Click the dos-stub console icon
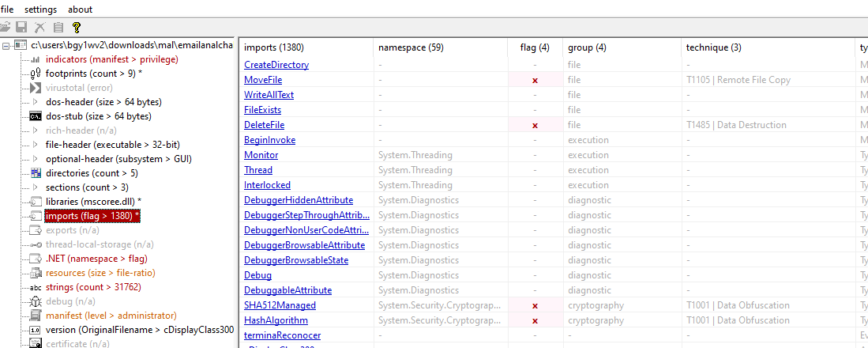868x348 pixels. [x=36, y=116]
